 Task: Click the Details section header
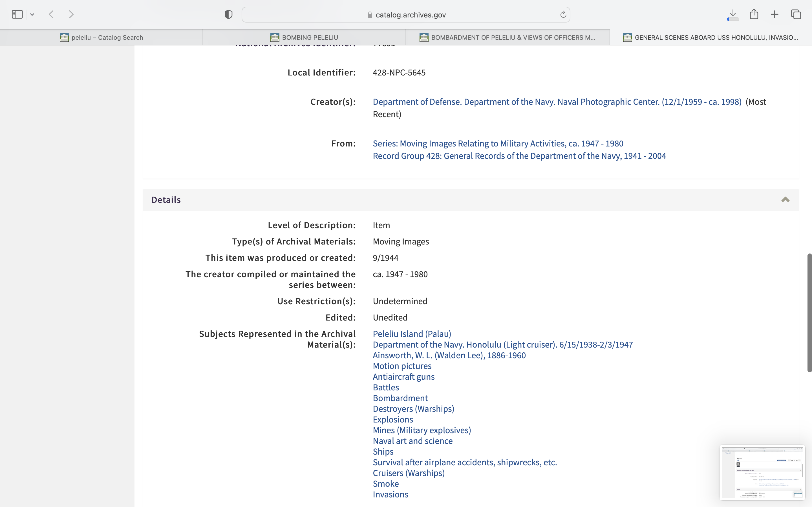[166, 200]
